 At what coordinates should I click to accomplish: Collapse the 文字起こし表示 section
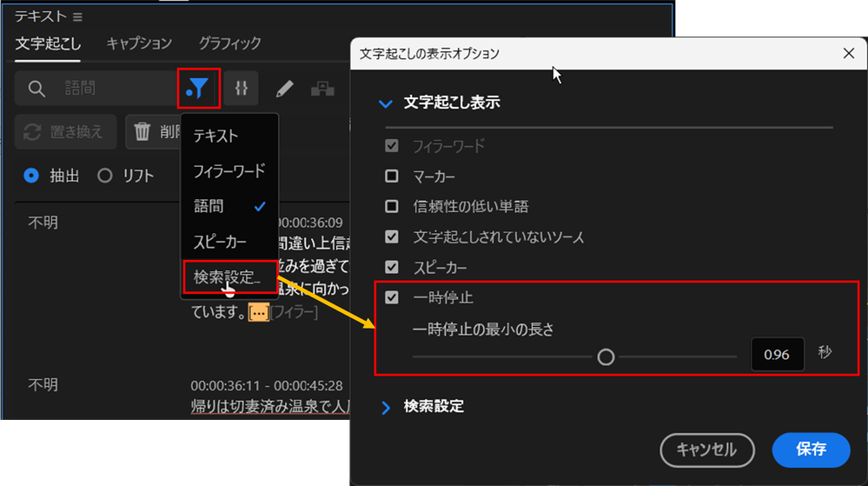[386, 103]
